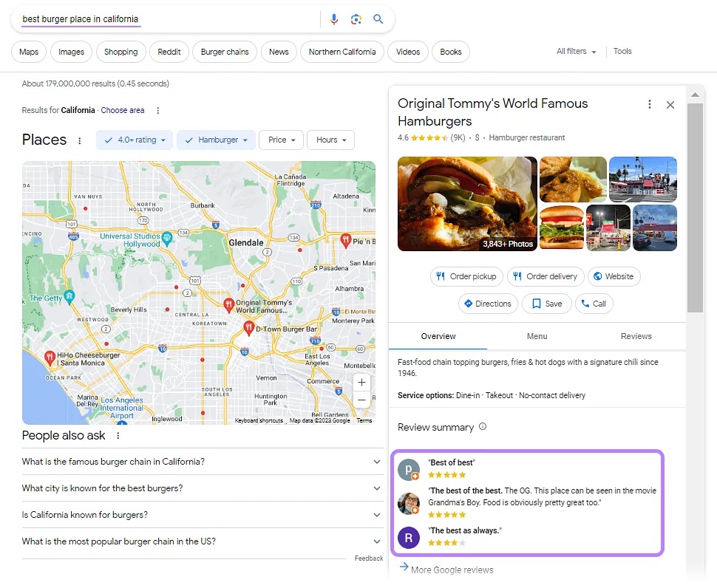Select the Images search filter
The image size is (717, 588).
pyautogui.click(x=72, y=52)
